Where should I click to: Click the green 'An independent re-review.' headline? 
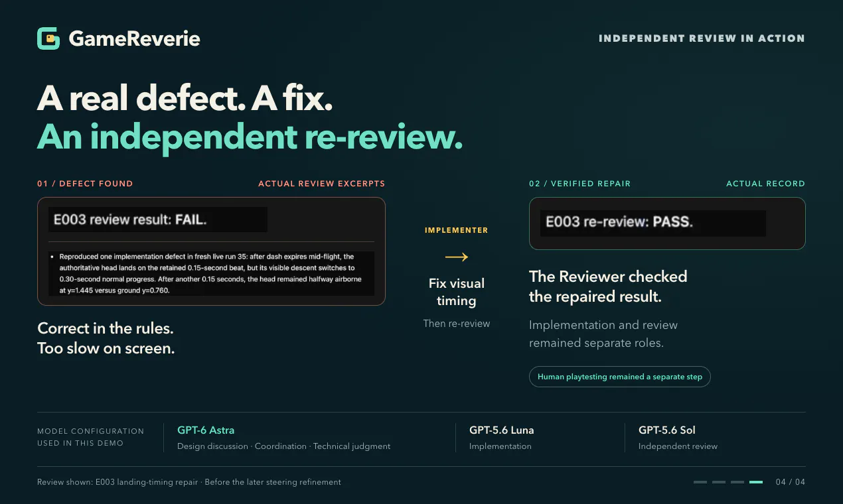250,137
